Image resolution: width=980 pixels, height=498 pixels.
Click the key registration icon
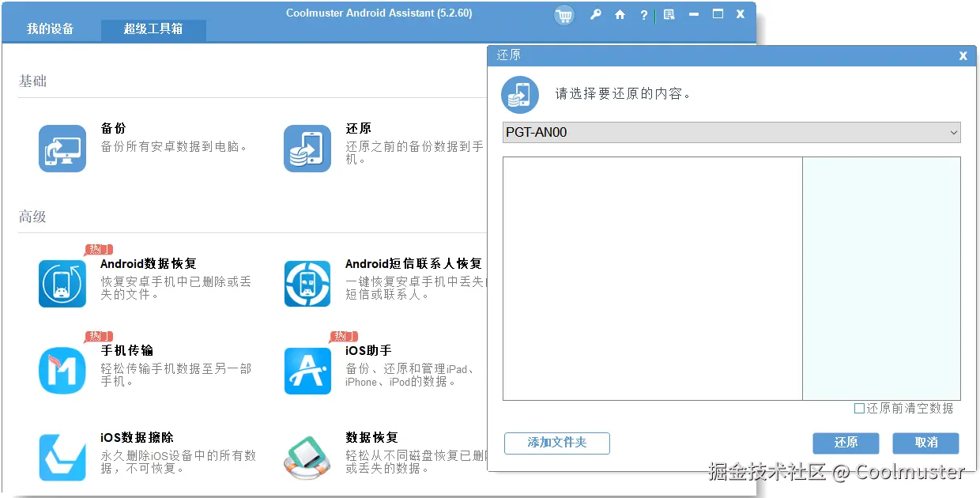tap(596, 14)
